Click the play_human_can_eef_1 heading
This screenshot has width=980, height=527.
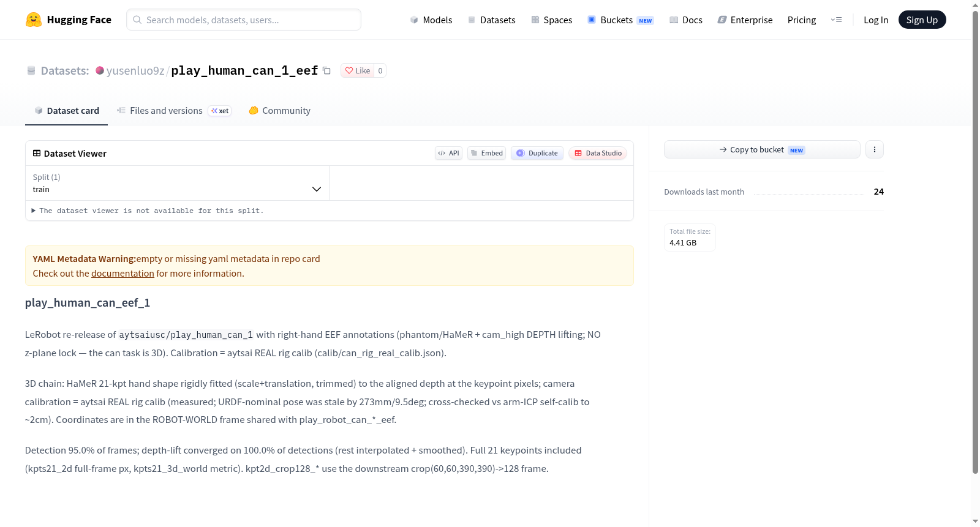pos(88,303)
